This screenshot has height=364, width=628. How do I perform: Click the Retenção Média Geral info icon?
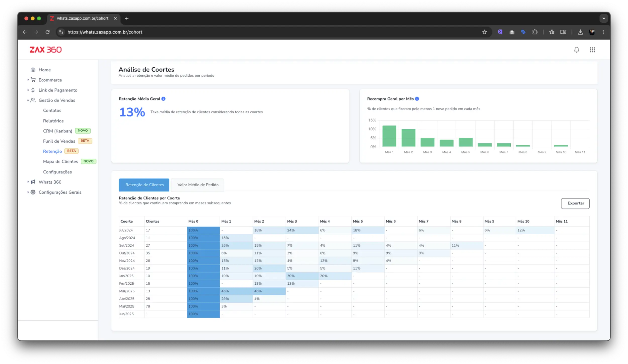(163, 99)
